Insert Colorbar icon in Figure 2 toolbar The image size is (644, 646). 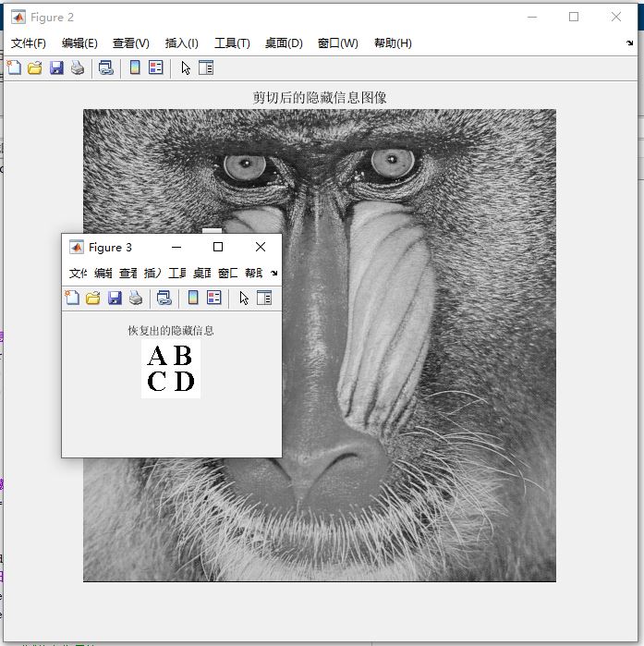pos(135,67)
